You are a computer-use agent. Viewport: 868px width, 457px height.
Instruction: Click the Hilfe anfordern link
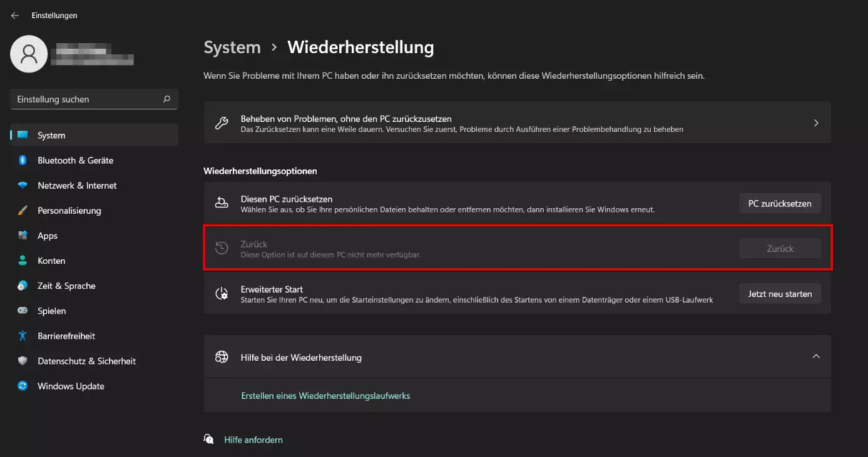(x=253, y=439)
